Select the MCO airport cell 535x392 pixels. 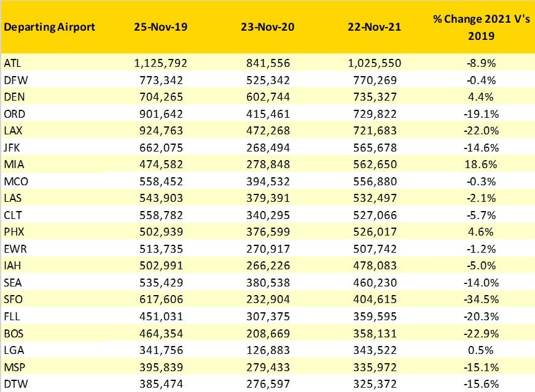(15, 182)
